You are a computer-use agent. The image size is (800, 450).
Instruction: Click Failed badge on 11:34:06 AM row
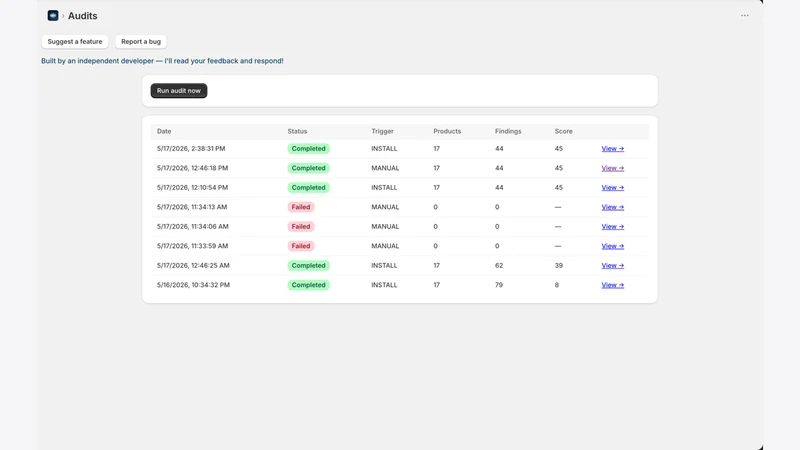(301, 227)
